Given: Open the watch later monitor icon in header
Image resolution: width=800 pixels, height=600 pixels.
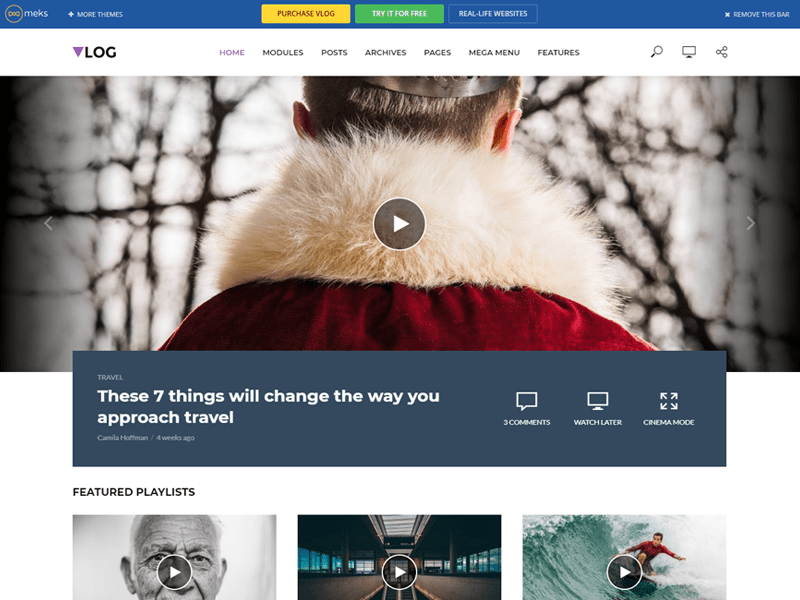Looking at the screenshot, I should (689, 52).
